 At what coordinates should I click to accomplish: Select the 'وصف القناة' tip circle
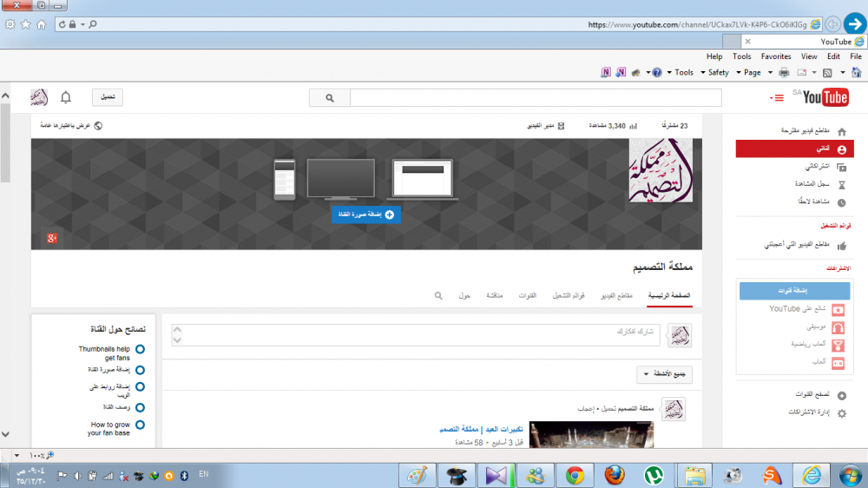click(x=140, y=406)
